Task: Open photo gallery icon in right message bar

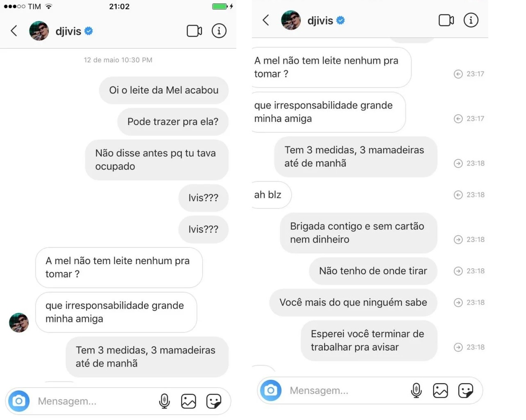Action: (441, 390)
